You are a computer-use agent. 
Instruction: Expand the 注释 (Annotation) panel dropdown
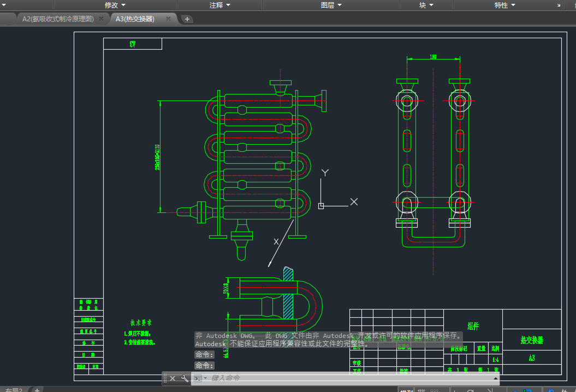click(x=219, y=5)
